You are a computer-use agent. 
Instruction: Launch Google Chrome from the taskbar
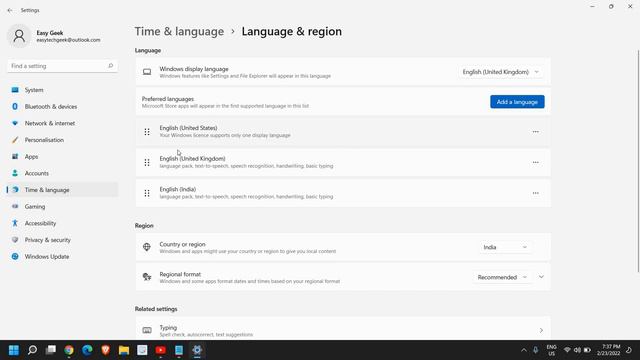tap(69, 350)
